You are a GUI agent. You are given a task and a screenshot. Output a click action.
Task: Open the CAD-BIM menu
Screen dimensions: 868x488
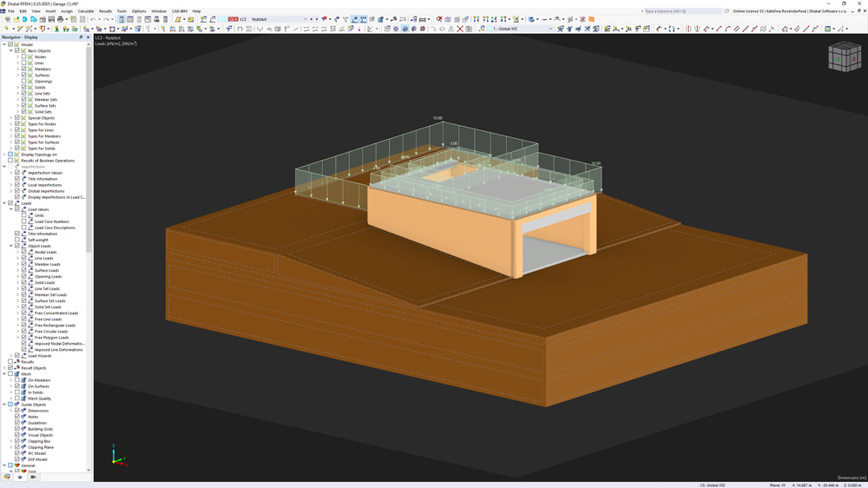pos(180,11)
